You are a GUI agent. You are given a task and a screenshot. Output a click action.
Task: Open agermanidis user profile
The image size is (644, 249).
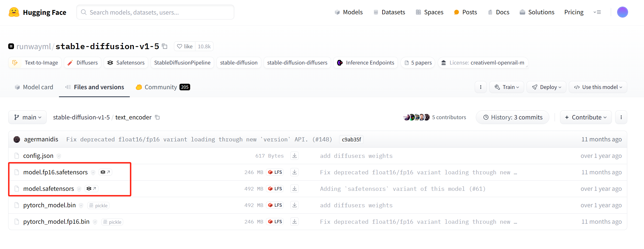[41, 139]
